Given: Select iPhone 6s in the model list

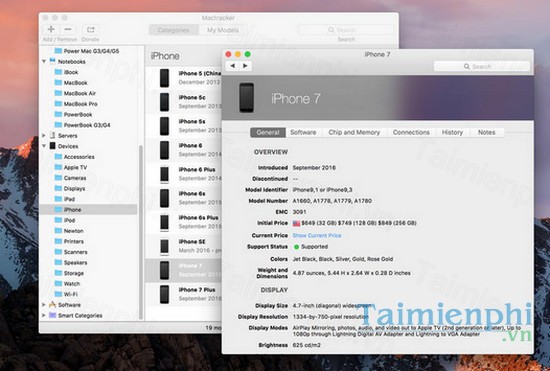Looking at the screenshot, I should click(184, 198).
